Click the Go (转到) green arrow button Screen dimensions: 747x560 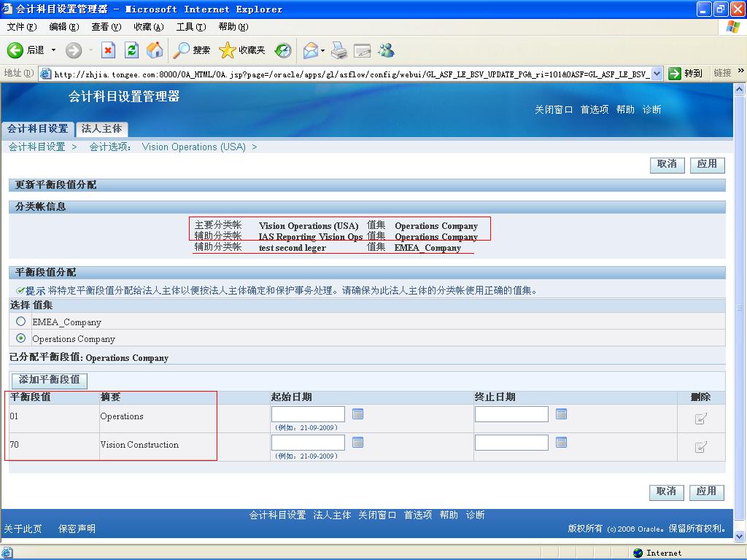pos(675,74)
